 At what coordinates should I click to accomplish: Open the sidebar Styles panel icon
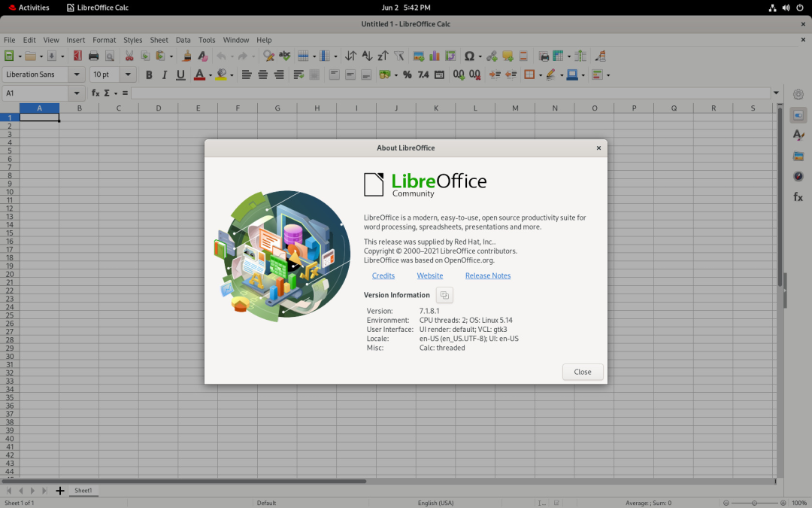point(798,135)
